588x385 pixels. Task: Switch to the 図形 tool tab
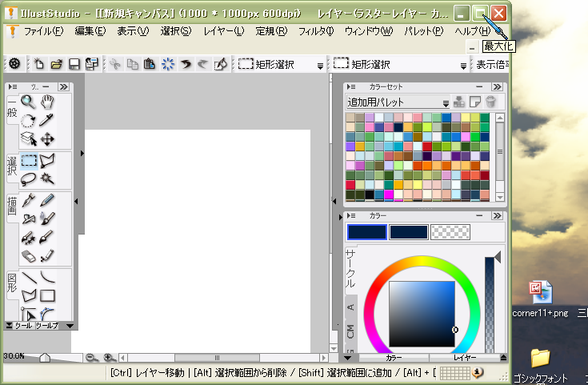(x=12, y=283)
